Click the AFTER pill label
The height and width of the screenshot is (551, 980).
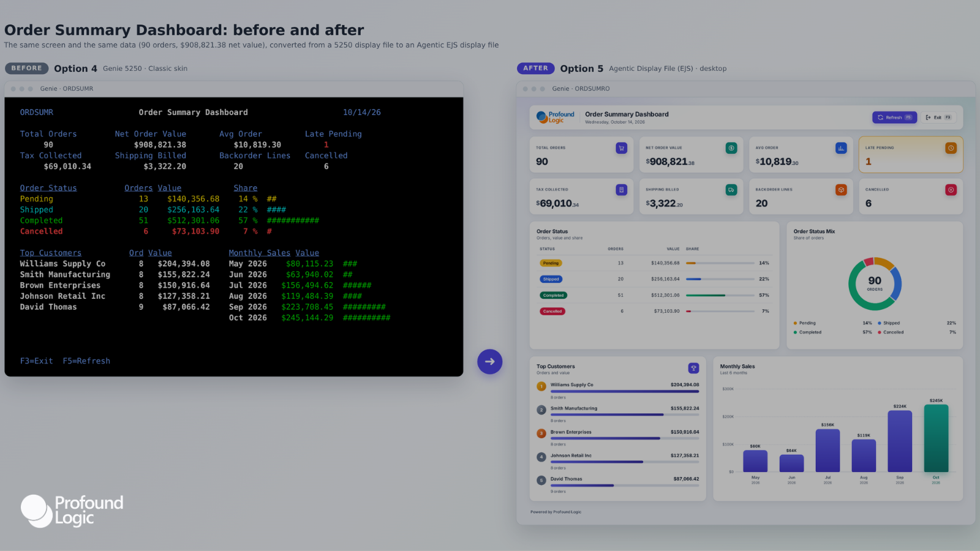[x=535, y=68]
